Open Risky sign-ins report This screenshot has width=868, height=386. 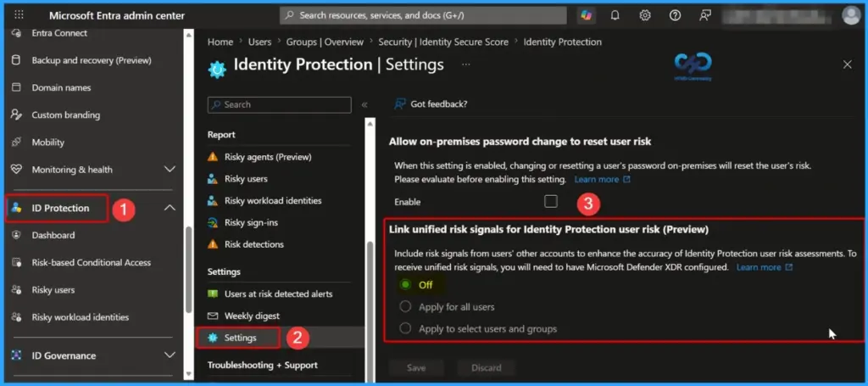(251, 222)
